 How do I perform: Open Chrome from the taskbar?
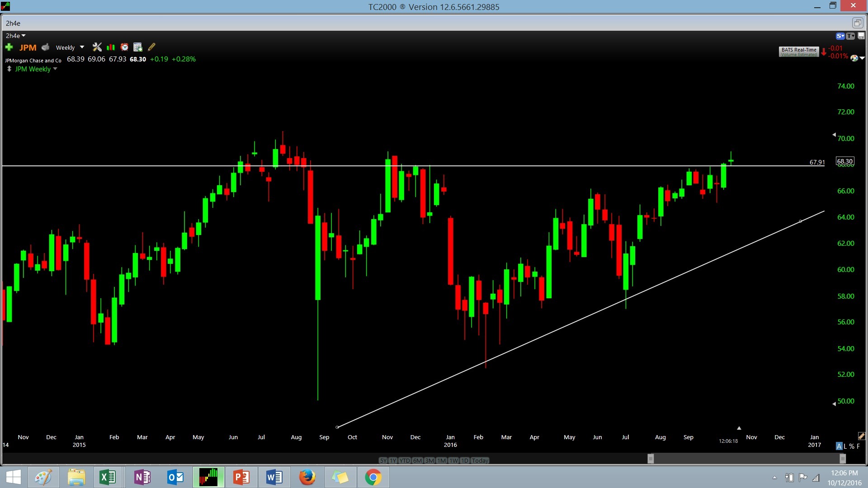point(373,477)
